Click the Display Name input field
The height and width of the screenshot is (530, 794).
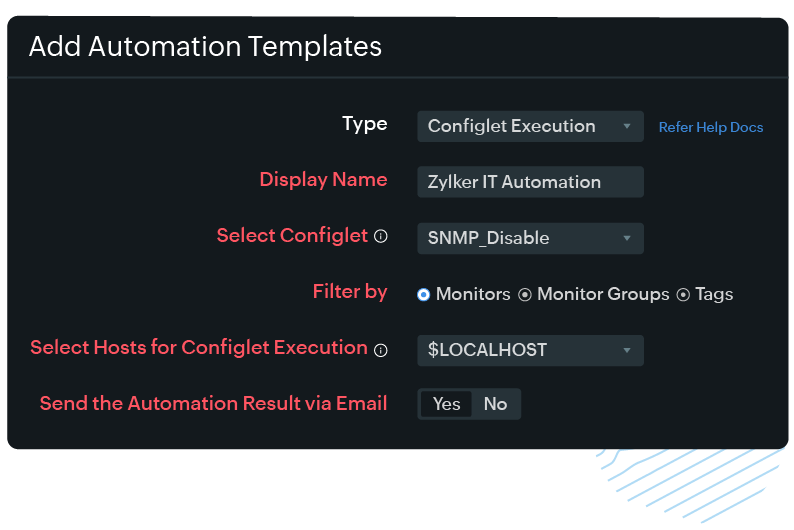point(530,182)
